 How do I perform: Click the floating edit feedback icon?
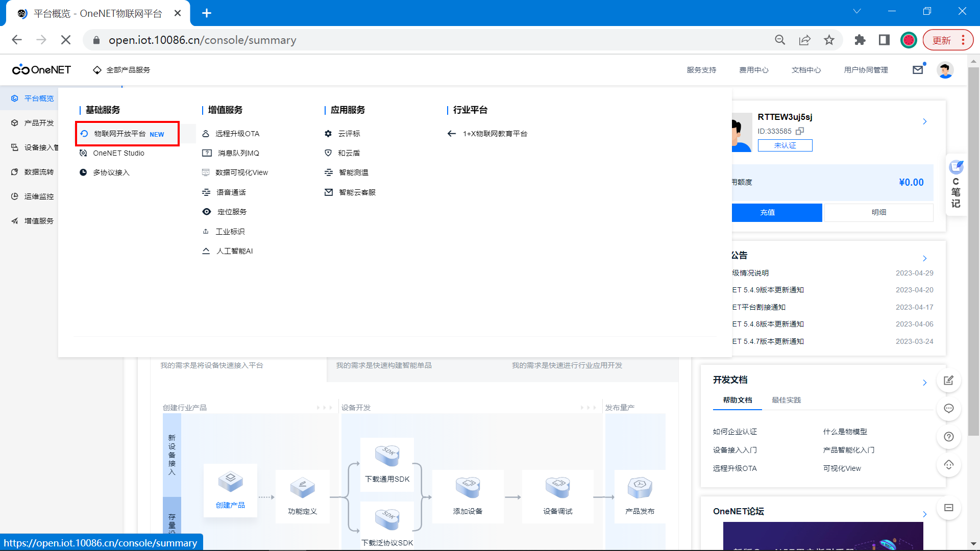coord(948,381)
